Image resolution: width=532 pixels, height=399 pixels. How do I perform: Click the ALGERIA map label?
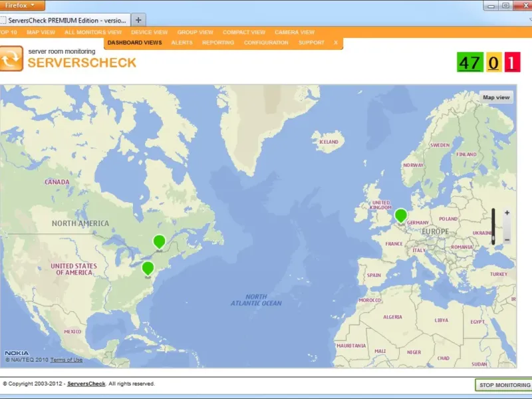392,317
